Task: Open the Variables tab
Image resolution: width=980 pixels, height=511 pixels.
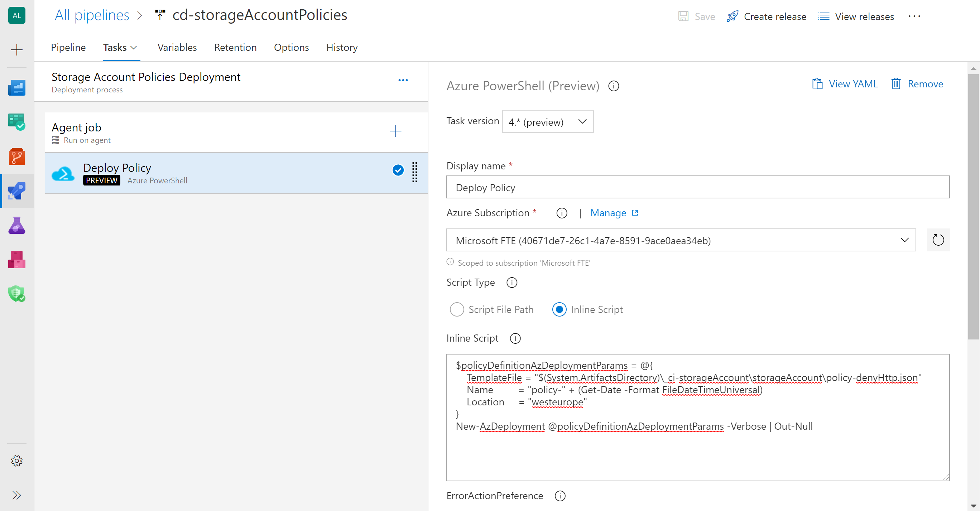Action: 177,47
